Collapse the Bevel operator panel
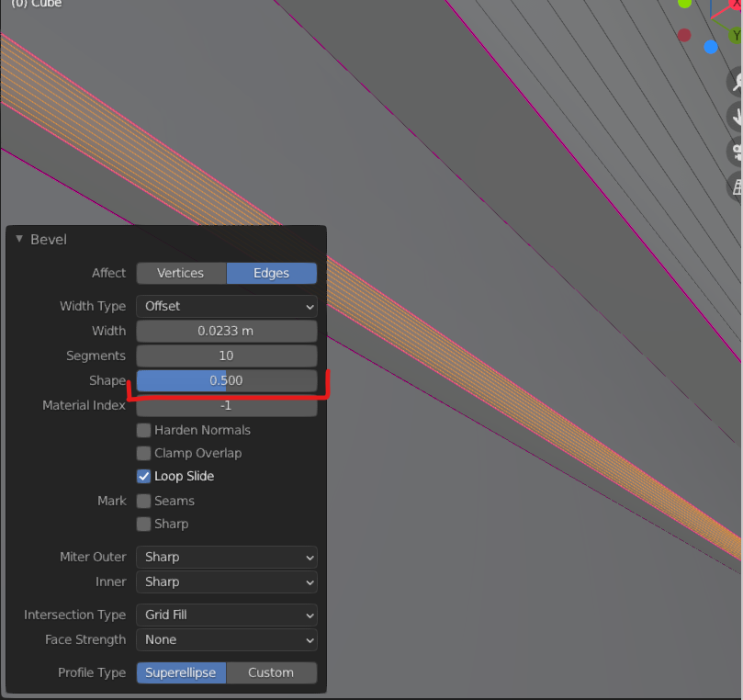Image resolution: width=743 pixels, height=700 pixels. click(19, 239)
